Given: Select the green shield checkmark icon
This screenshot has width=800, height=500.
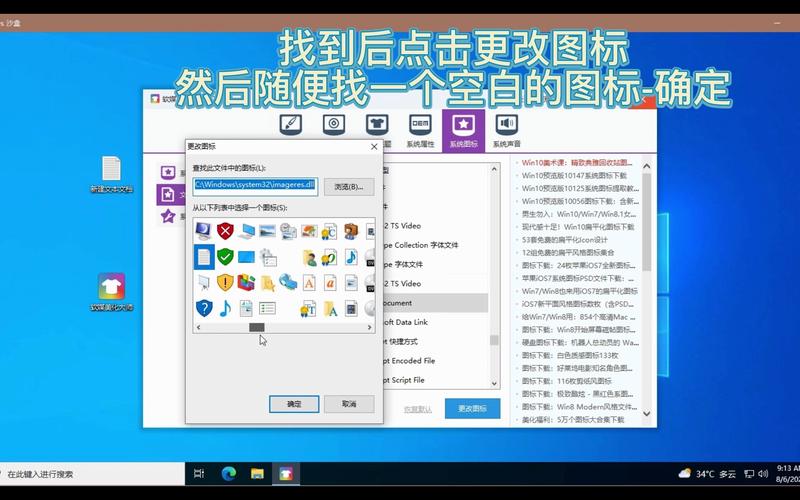Looking at the screenshot, I should coord(225,257).
